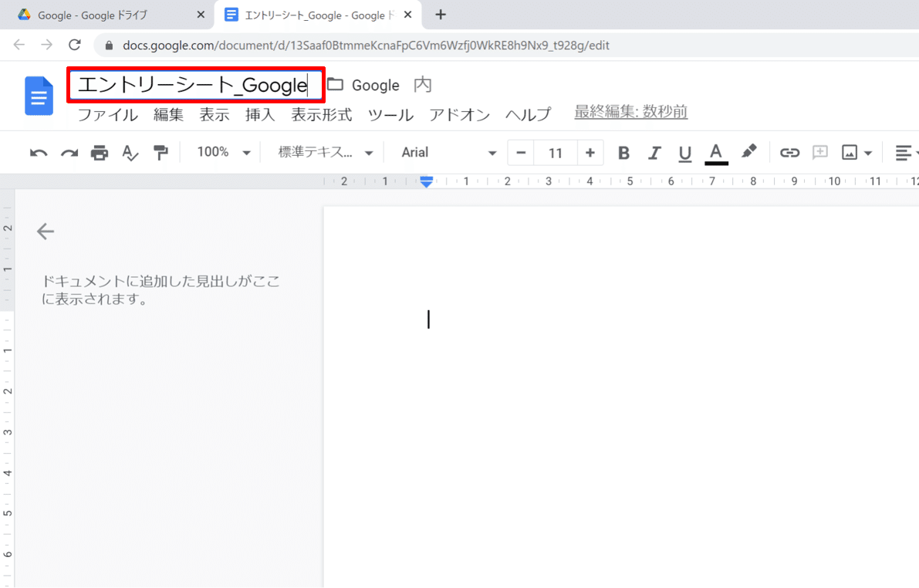Switch to the Google ドライブ tab
The image size is (919, 588).
click(106, 15)
